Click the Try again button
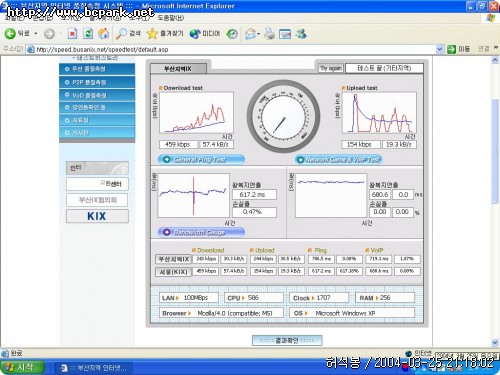Viewport: 500px width, 375px height. (x=330, y=68)
